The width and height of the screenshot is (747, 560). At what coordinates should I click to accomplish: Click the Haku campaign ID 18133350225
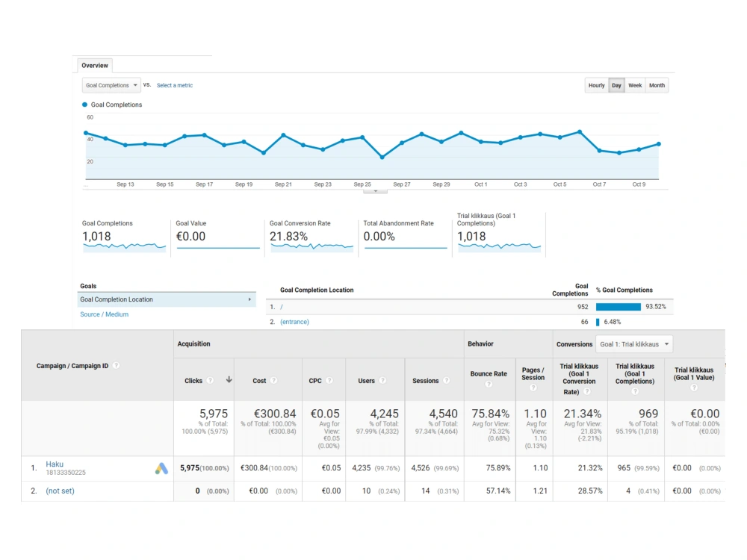tap(66, 473)
